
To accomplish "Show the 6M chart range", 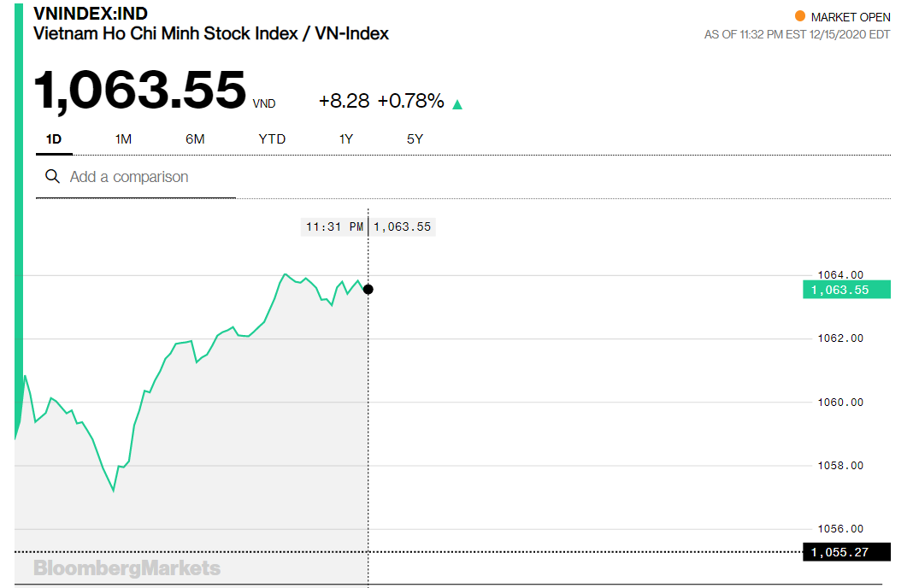I will tap(195, 138).
